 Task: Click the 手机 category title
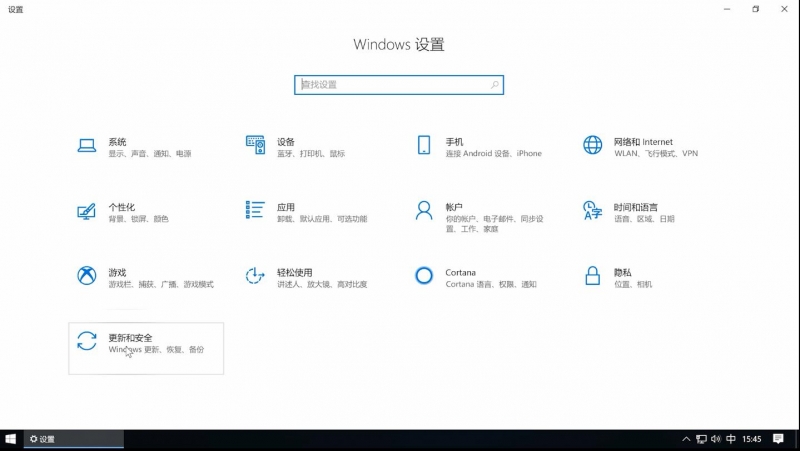click(x=454, y=142)
